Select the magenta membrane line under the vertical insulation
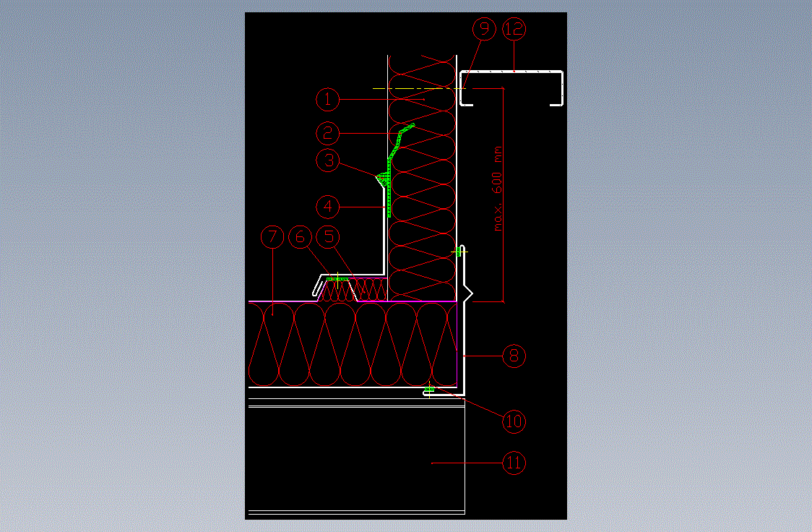812x532 pixels. 423,301
